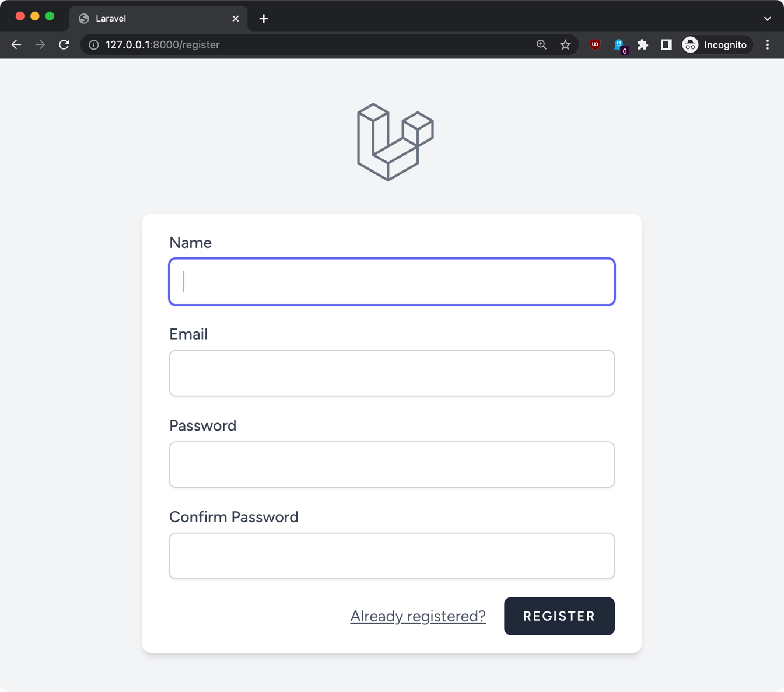Viewport: 784px width, 692px height.
Task: View site information icon
Action: pos(93,45)
